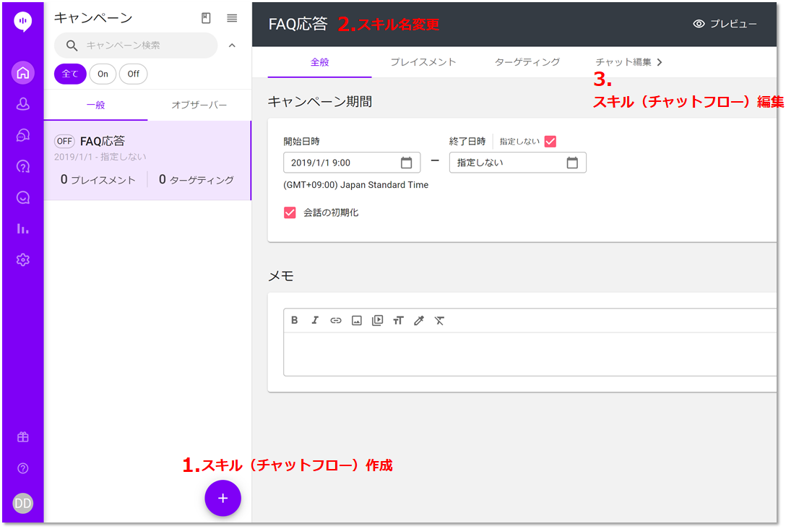Click the start date field 2019/1/1 9:00
The width and height of the screenshot is (812, 529).
(x=352, y=163)
